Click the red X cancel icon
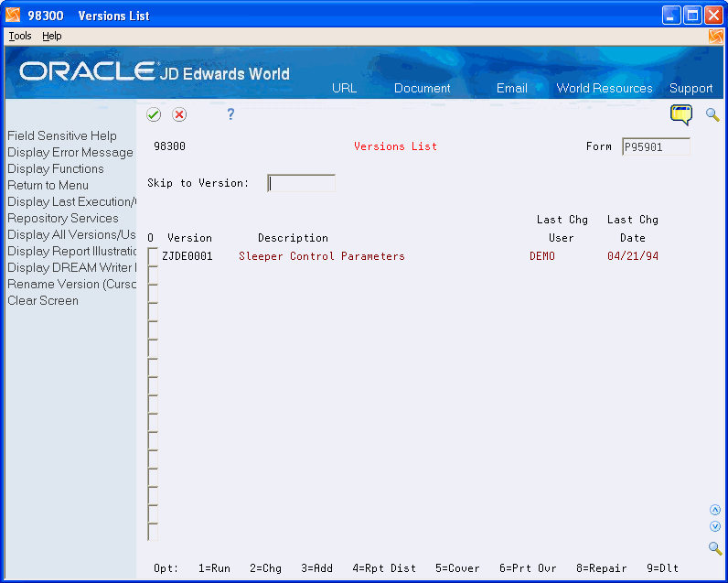Image resolution: width=728 pixels, height=583 pixels. click(x=179, y=114)
